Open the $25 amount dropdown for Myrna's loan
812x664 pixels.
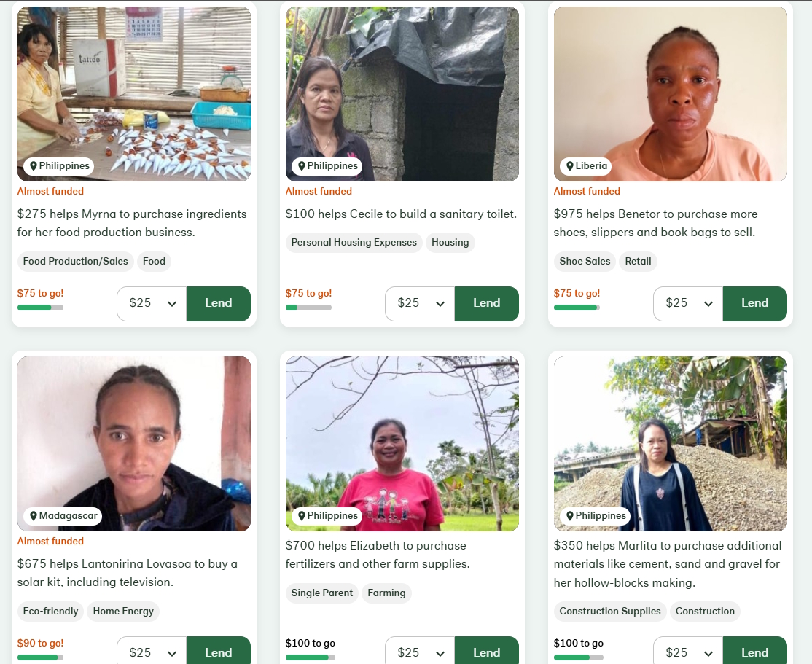coord(152,303)
